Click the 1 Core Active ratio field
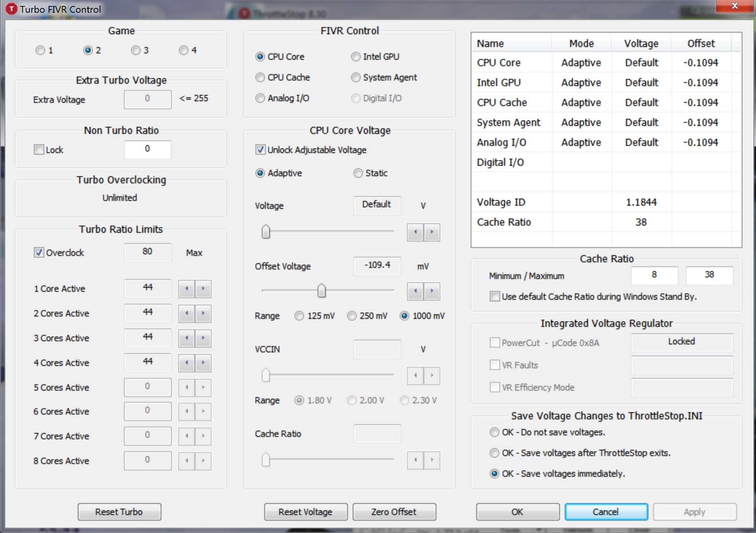The image size is (756, 533). coord(148,288)
